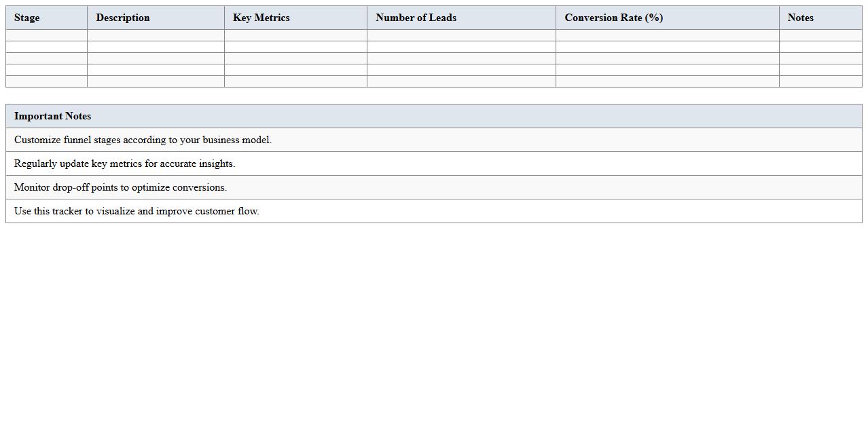Click first empty cell under Description
The height and width of the screenshot is (441, 868).
156,35
